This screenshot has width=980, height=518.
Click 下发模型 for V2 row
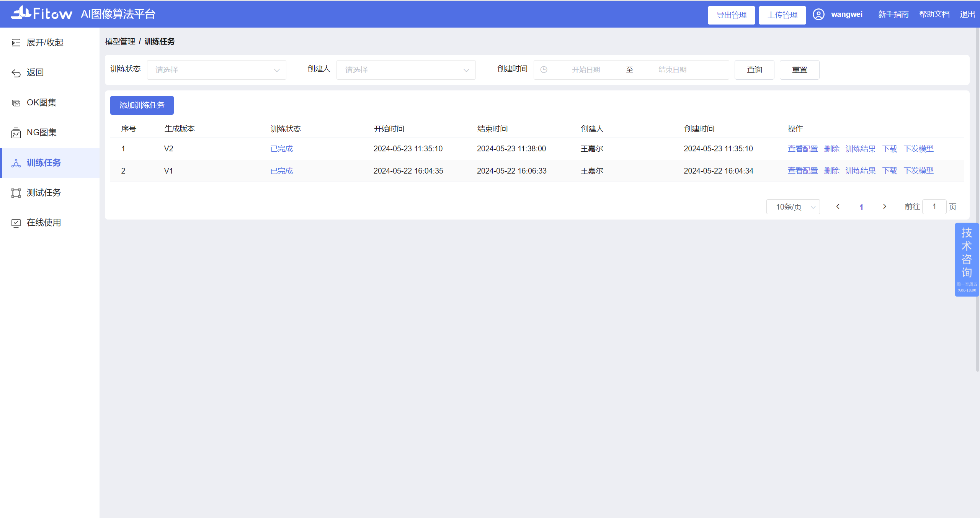click(919, 149)
